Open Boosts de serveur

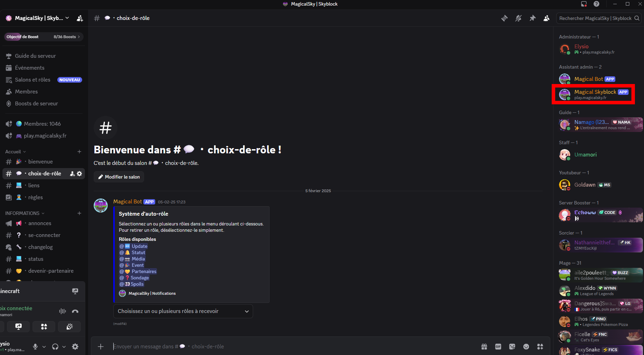(44, 104)
